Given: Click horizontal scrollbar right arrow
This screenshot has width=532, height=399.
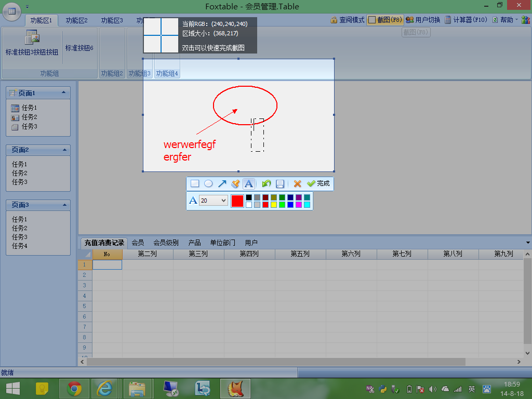Looking at the screenshot, I should coord(519,362).
